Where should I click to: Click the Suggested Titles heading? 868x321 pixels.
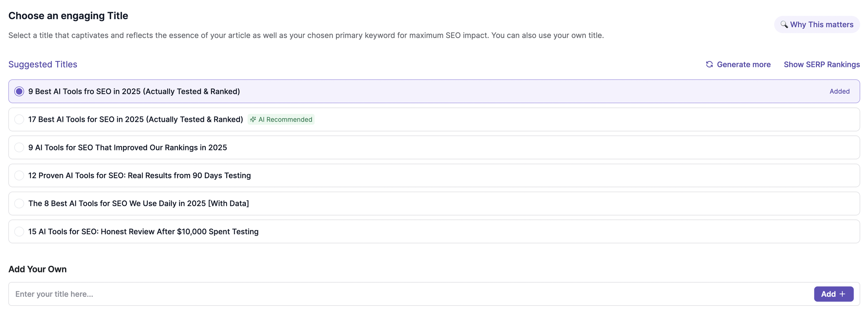tap(43, 64)
